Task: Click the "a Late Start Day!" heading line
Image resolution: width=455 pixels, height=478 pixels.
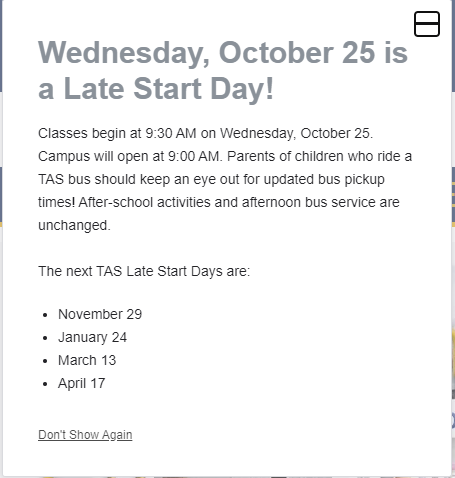Action: point(156,88)
